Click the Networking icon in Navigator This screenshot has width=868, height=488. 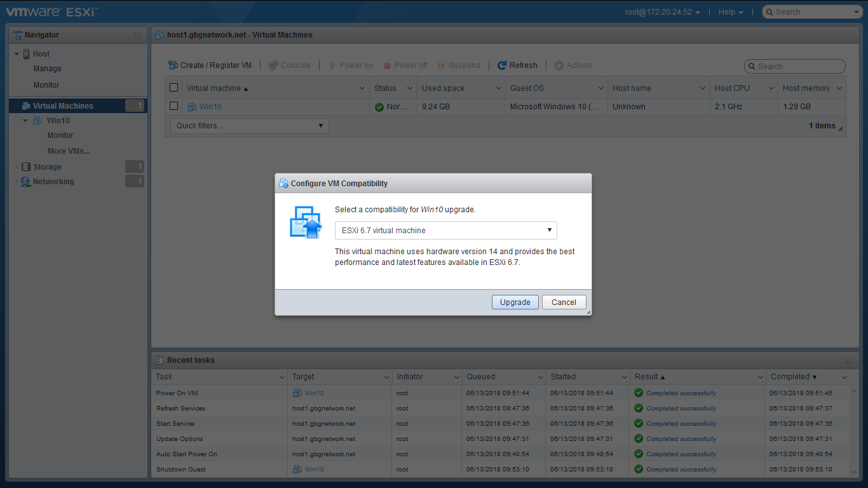tap(25, 182)
